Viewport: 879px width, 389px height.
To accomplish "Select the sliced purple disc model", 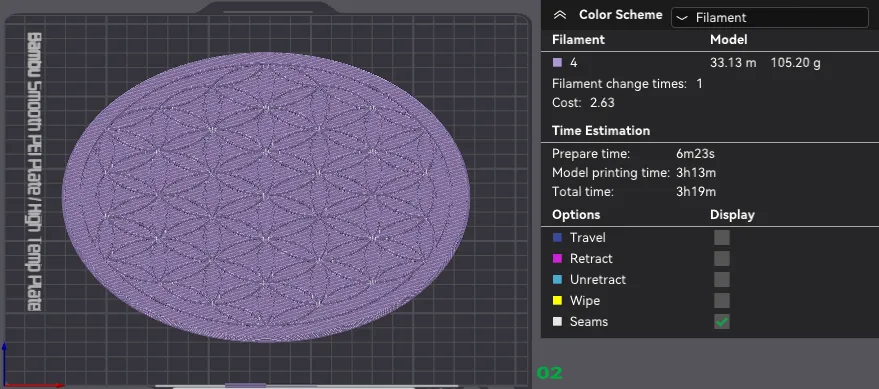I will 266,196.
